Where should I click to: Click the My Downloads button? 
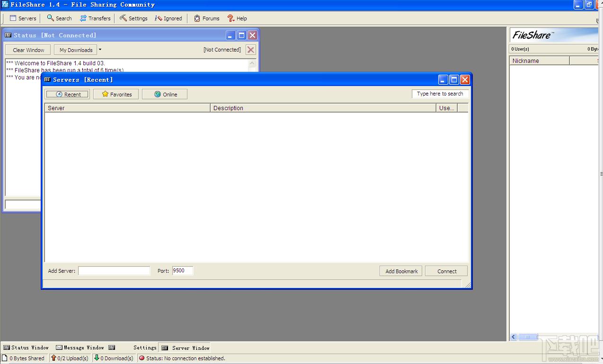click(x=76, y=50)
